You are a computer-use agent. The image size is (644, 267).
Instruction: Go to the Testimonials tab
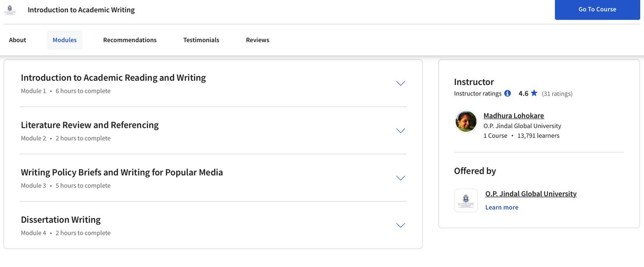point(201,40)
